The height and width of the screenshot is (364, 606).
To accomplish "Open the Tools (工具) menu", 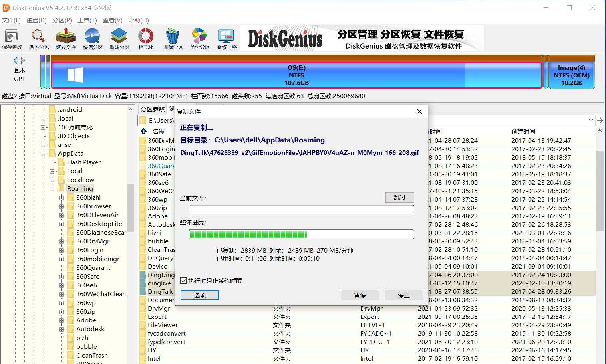I will coord(87,20).
